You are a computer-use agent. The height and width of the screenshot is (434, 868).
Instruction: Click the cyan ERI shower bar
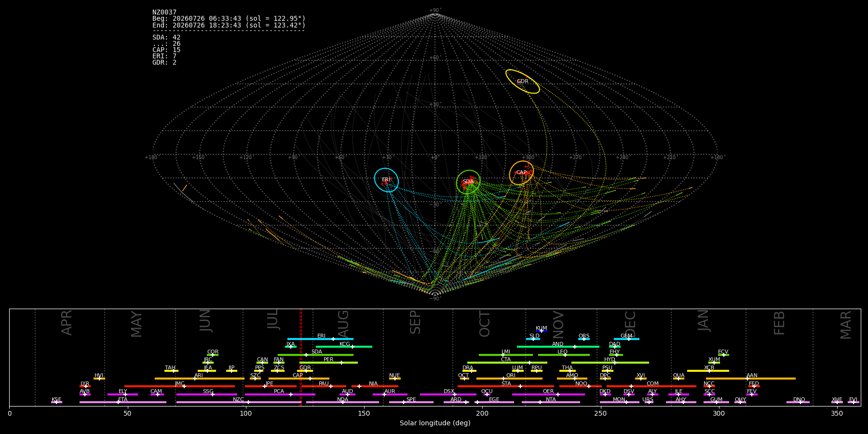click(x=320, y=339)
